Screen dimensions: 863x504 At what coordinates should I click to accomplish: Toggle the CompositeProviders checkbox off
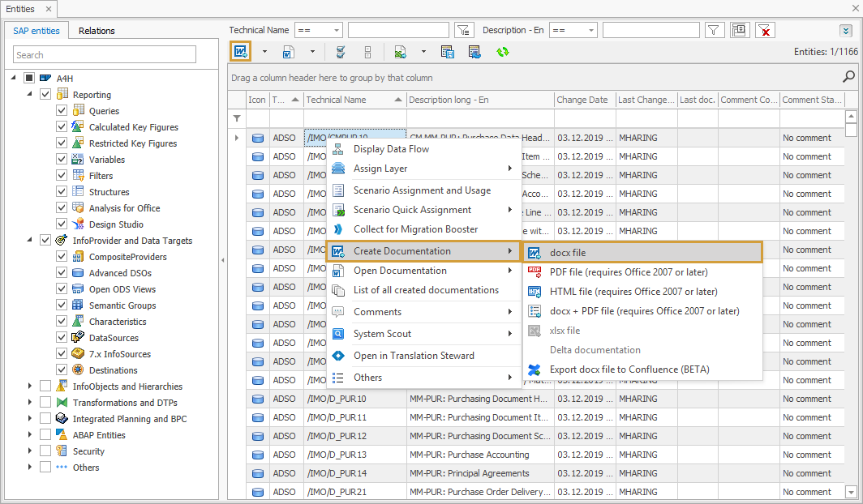click(61, 256)
